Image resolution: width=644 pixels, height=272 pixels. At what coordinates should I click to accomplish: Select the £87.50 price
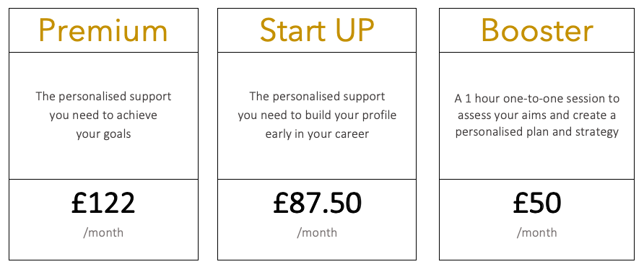(317, 203)
